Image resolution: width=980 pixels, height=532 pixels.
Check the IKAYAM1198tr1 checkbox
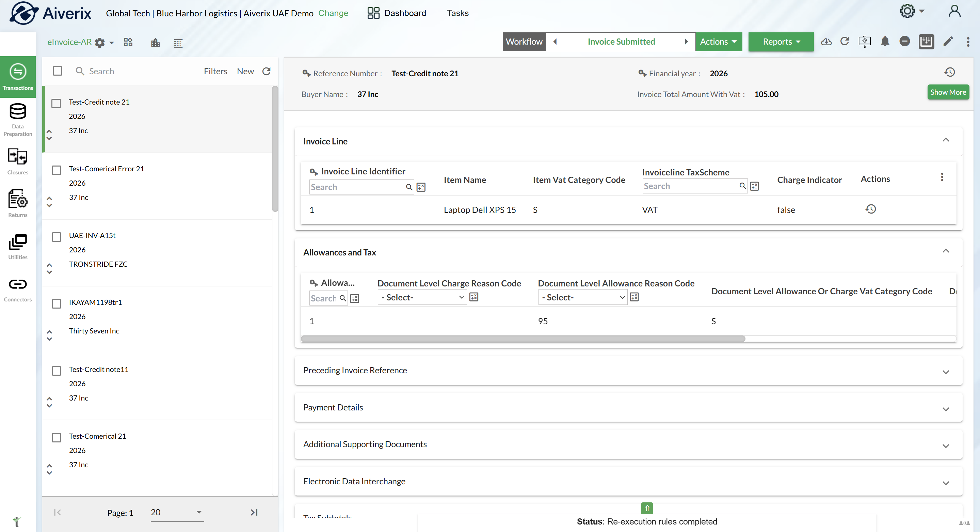click(56, 304)
